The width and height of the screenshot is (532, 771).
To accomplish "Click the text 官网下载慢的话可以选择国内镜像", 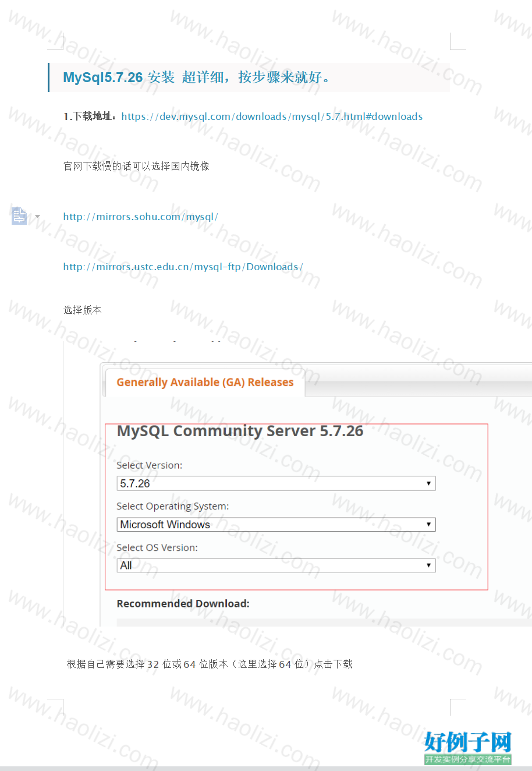I will tap(136, 166).
